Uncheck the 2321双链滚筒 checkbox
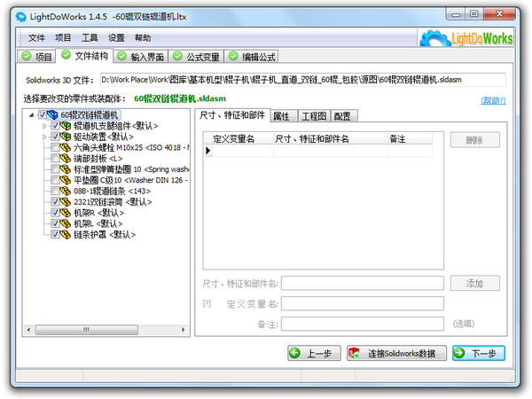This screenshot has height=399, width=532. tap(55, 202)
